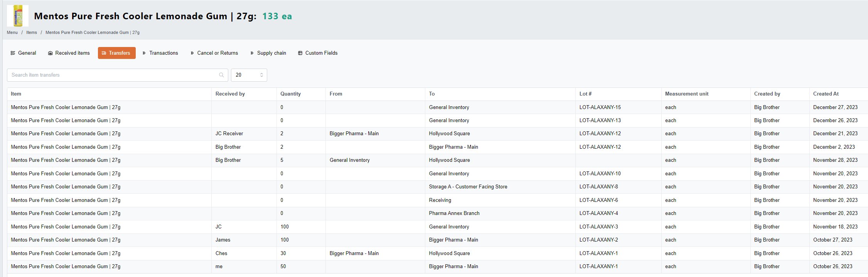Click the search magnifier icon
The height and width of the screenshot is (277, 868).
click(221, 75)
